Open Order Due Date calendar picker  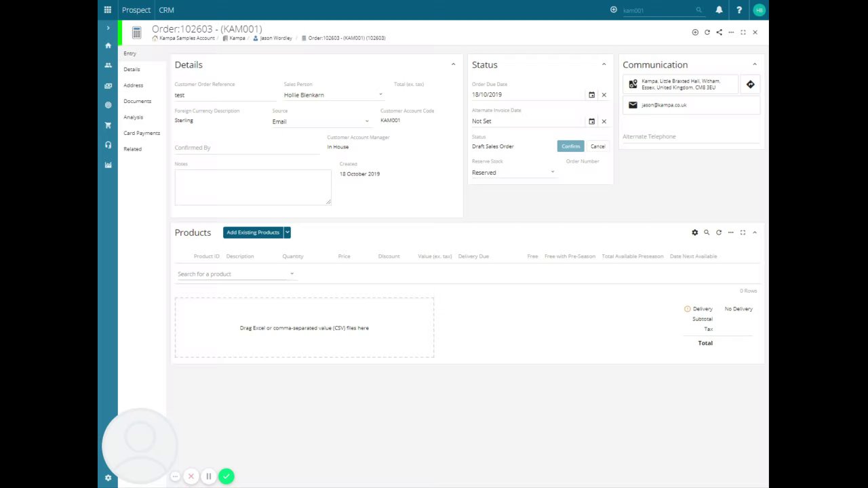(591, 95)
